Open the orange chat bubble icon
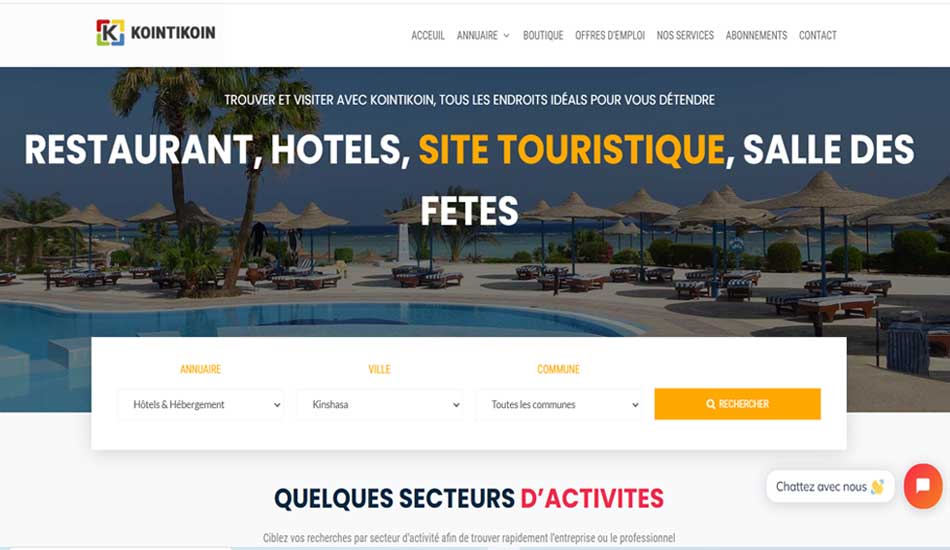Viewport: 950px width, 550px height. (923, 486)
